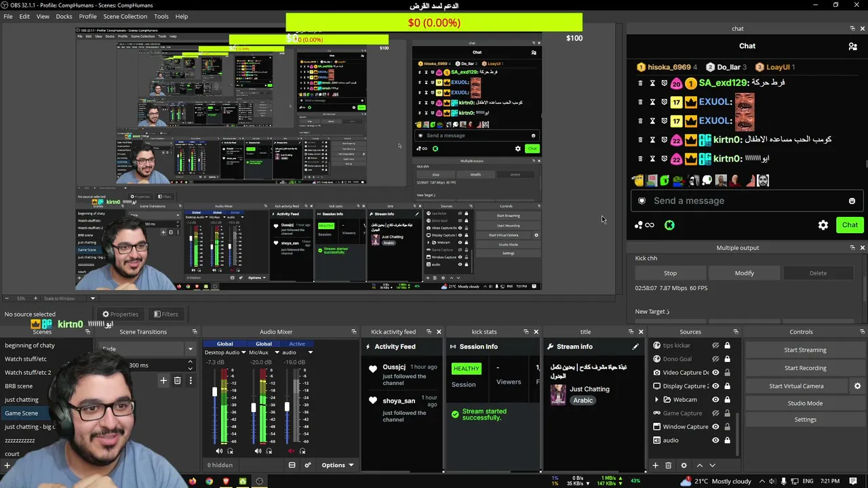Select the BRB scene in Scenes list
This screenshot has height=488, width=868.
(18, 386)
